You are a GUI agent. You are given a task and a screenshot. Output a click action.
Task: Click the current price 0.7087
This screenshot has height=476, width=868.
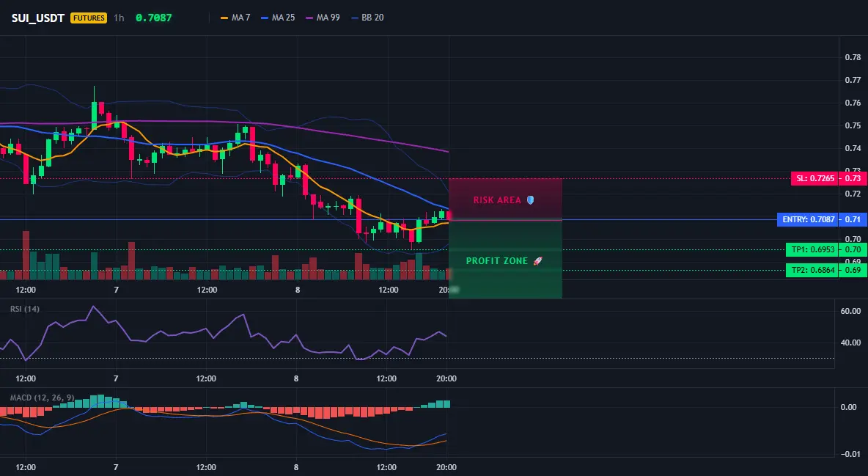point(153,18)
